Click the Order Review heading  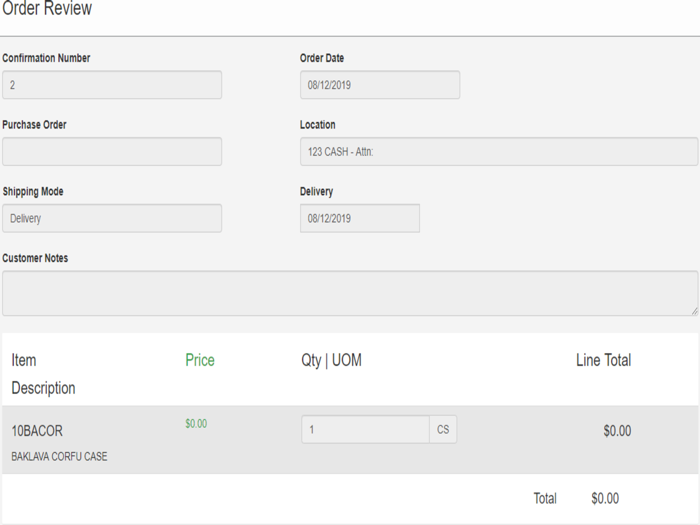[47, 9]
